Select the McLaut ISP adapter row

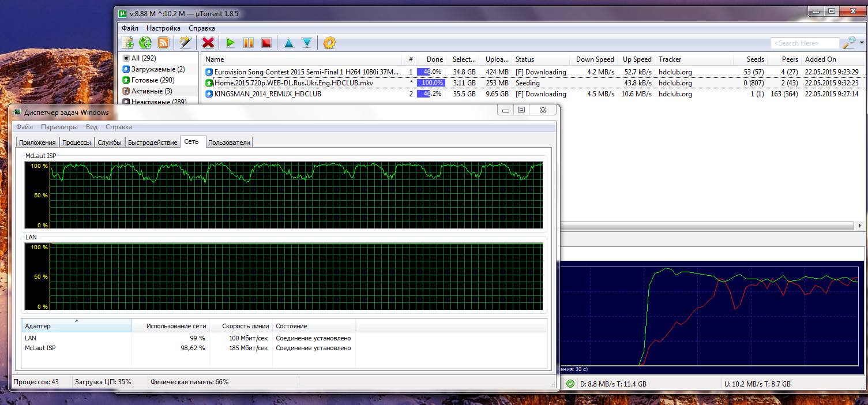pyautogui.click(x=284, y=348)
